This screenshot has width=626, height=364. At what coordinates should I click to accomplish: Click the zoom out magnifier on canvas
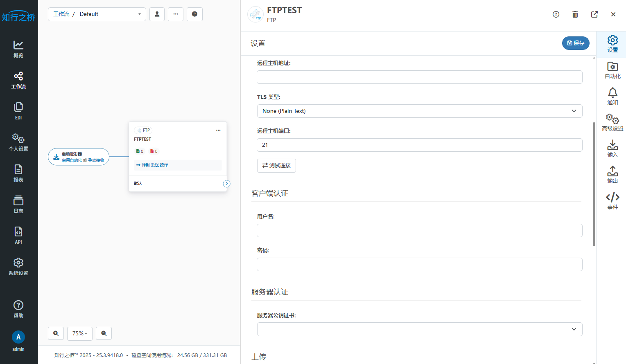pyautogui.click(x=104, y=333)
